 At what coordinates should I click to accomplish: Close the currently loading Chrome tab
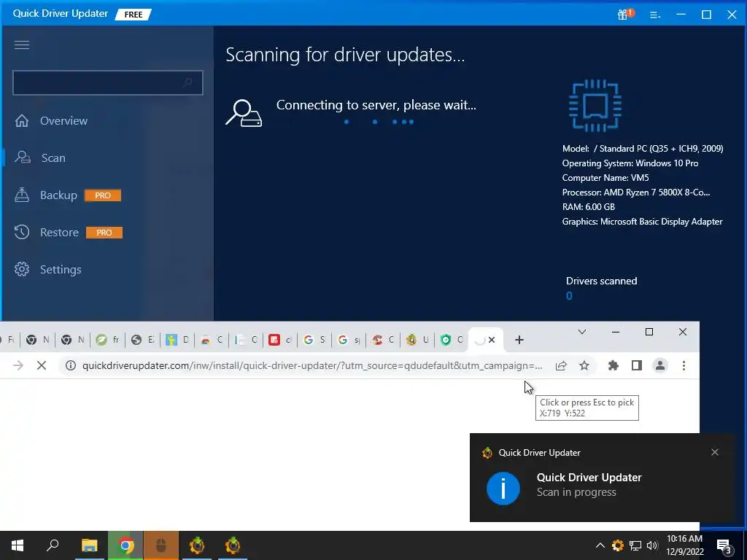(x=492, y=340)
